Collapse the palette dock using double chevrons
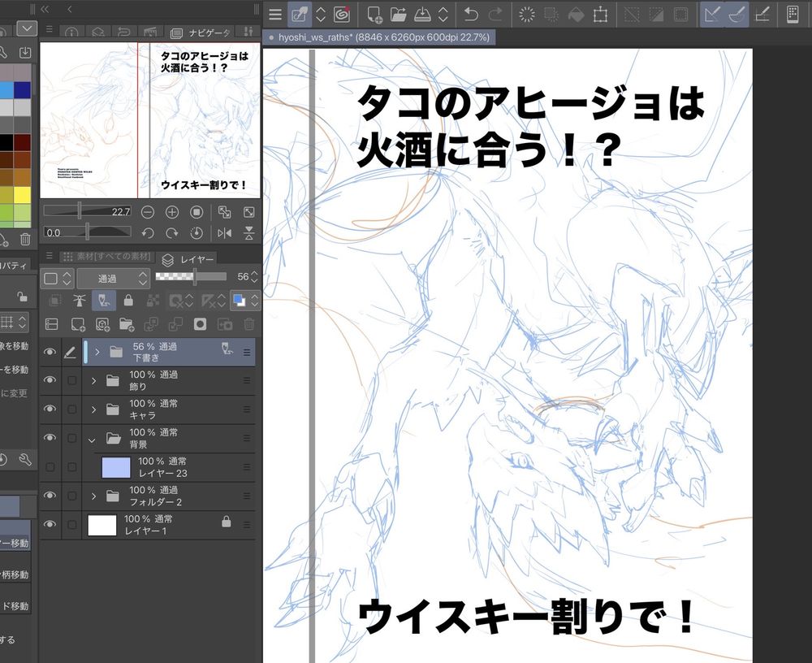Image resolution: width=812 pixels, height=663 pixels. click(45, 9)
